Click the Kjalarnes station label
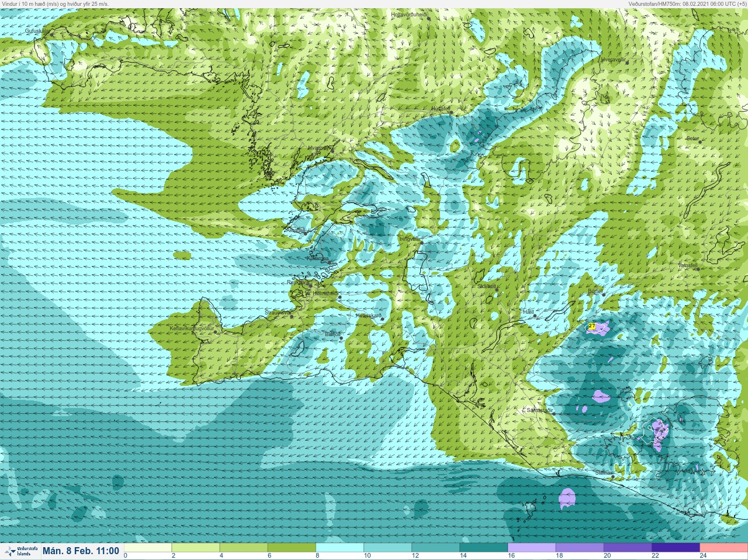Image resolution: width=748 pixels, height=560 pixels. (x=318, y=258)
